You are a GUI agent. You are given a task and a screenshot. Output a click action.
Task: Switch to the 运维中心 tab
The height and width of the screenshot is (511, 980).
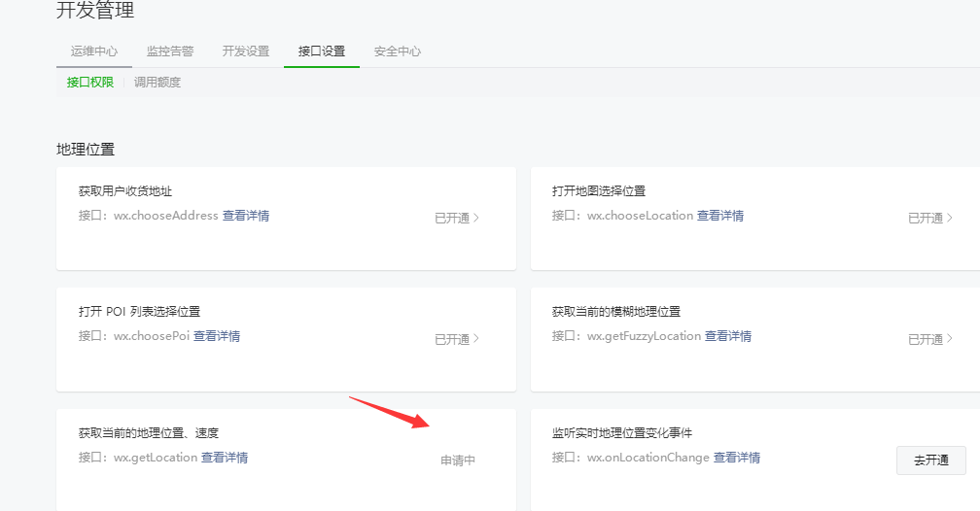(94, 51)
